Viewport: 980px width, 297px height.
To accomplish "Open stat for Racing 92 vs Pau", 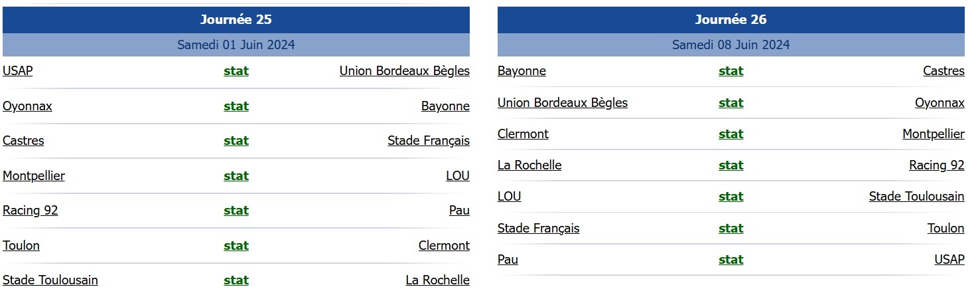I will 236,211.
